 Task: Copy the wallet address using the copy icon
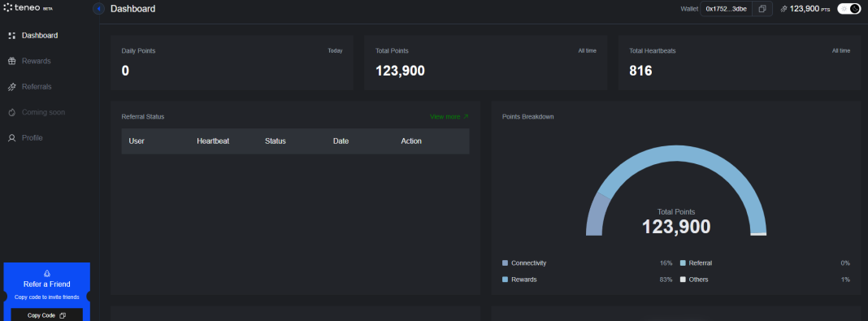(762, 9)
